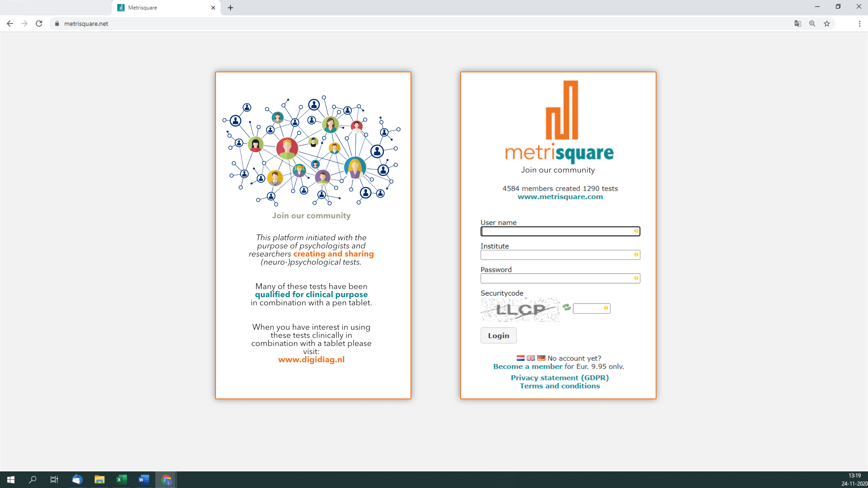
Task: Open the Terms and conditions link
Action: click(x=560, y=386)
